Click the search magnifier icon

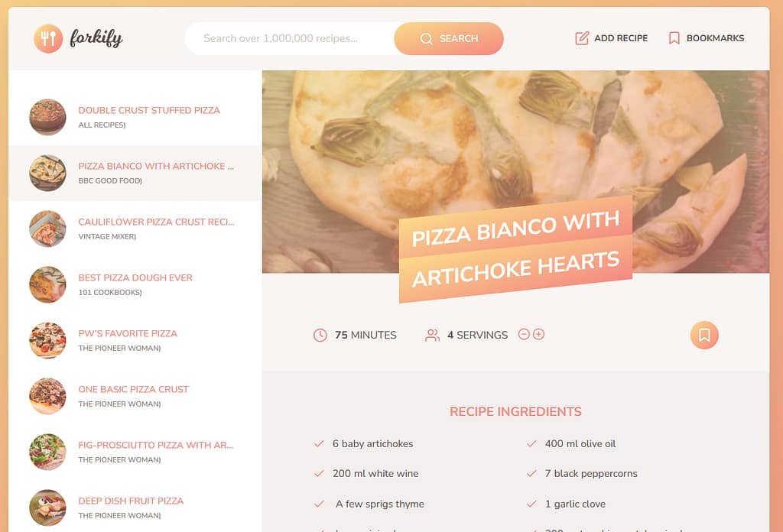pos(426,38)
